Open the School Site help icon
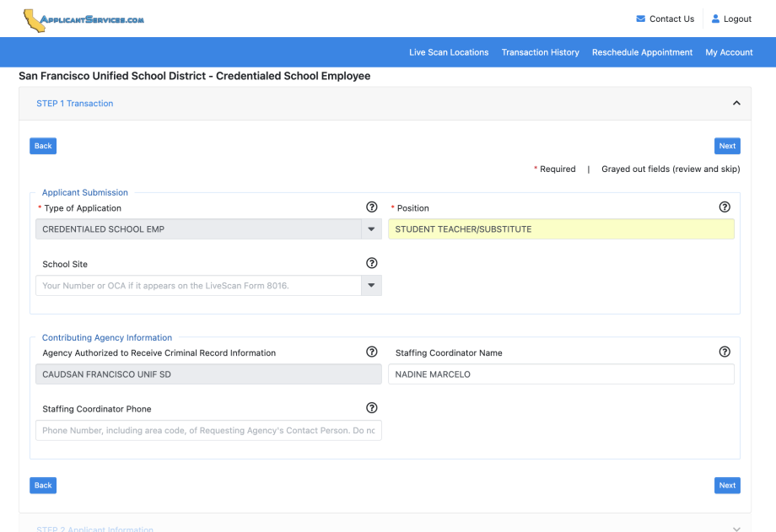 point(372,263)
